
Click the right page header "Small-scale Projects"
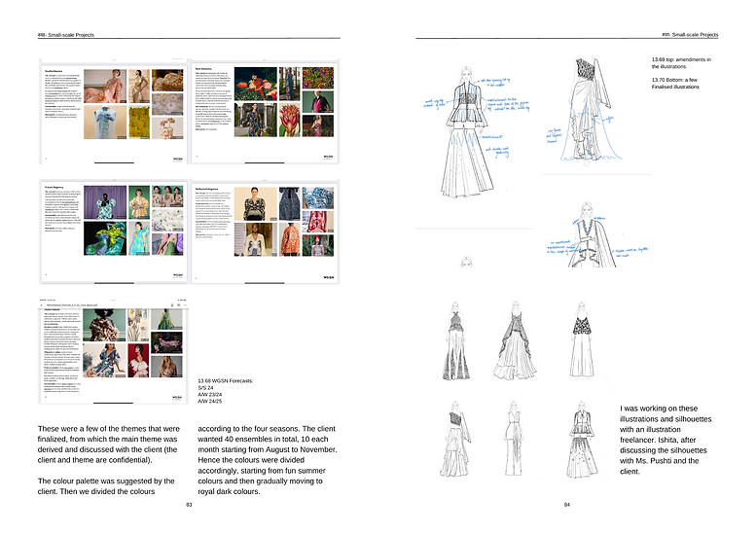tap(695, 35)
